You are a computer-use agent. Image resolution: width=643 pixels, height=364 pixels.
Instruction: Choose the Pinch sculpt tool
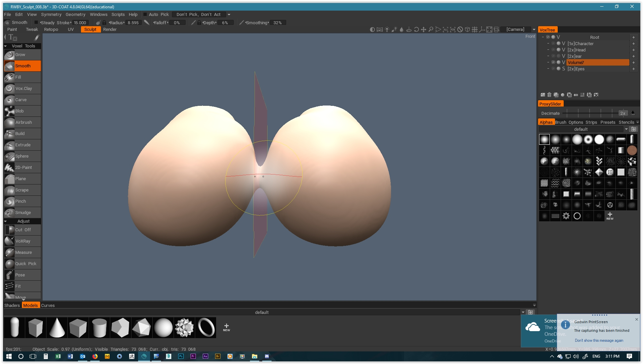click(x=22, y=201)
